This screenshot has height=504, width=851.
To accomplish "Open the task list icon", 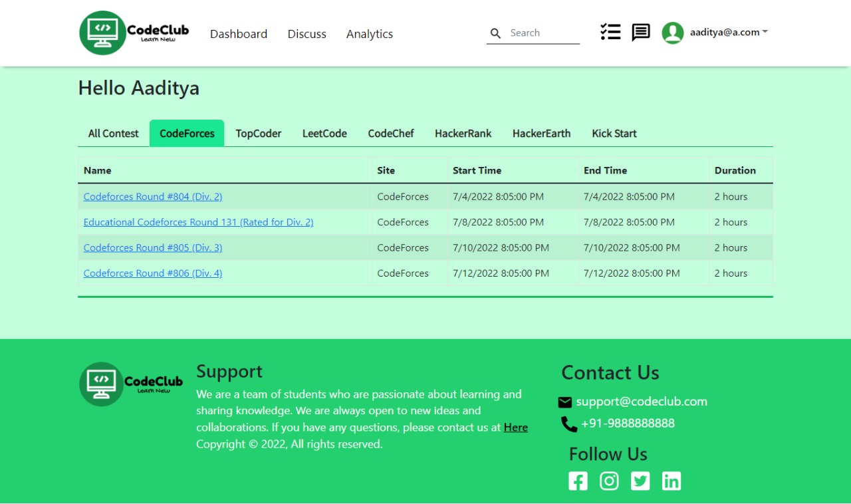I will coord(610,31).
